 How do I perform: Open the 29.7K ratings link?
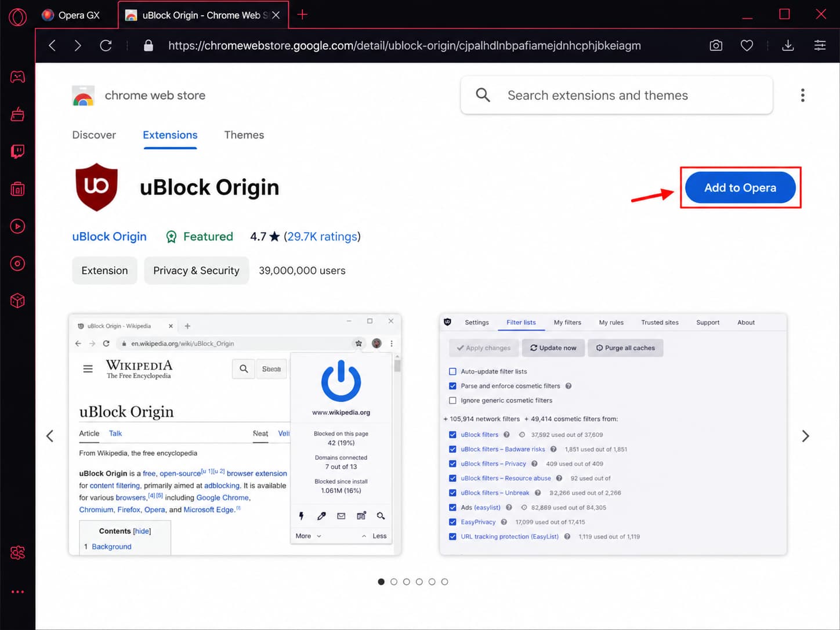click(323, 237)
